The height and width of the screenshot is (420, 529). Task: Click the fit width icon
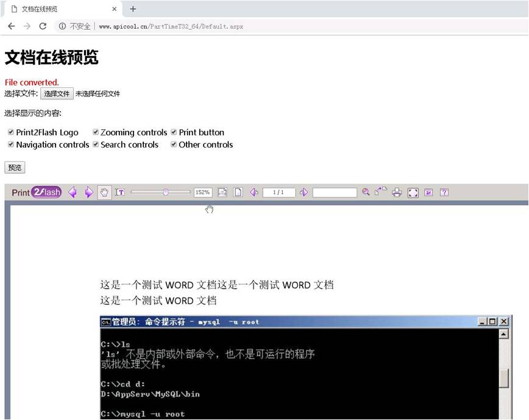point(222,192)
